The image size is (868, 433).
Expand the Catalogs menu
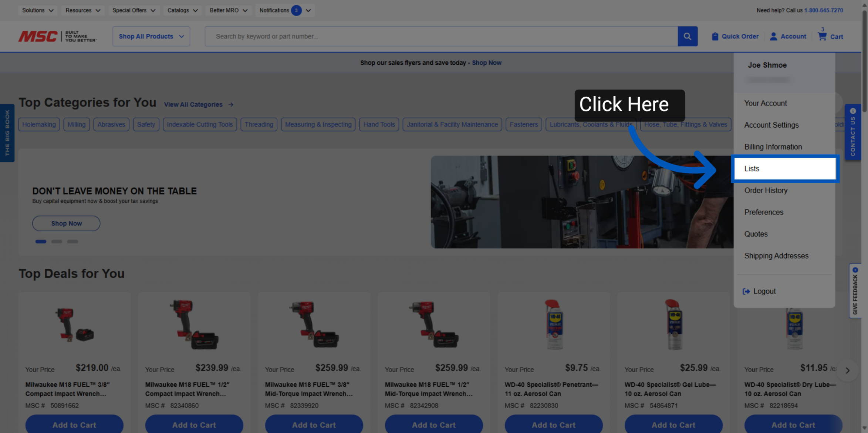[x=182, y=10]
